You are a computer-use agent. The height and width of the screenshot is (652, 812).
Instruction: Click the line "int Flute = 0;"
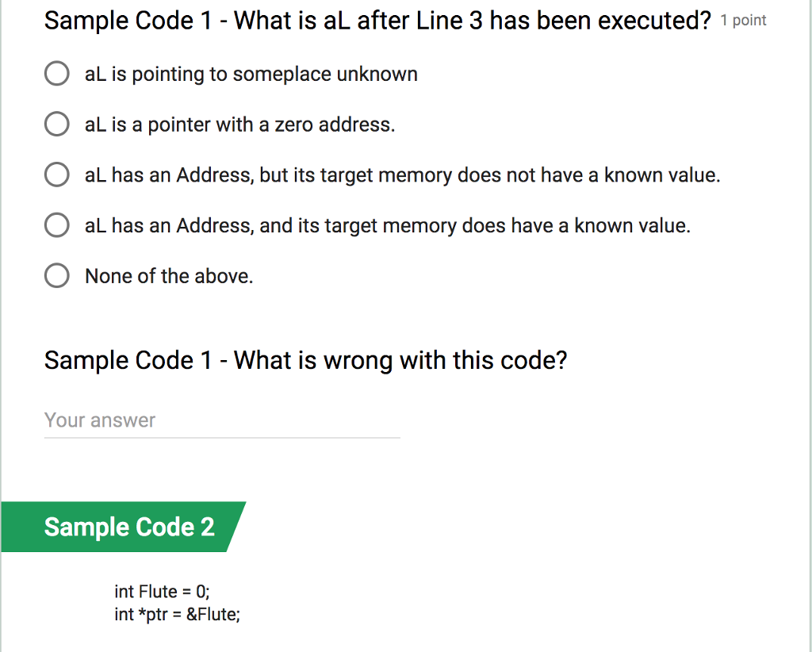(x=162, y=591)
